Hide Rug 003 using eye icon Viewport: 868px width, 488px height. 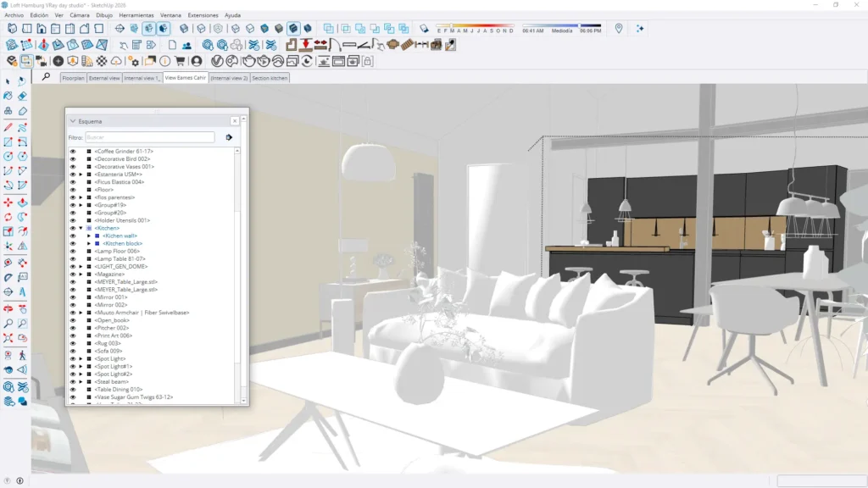tap(73, 343)
